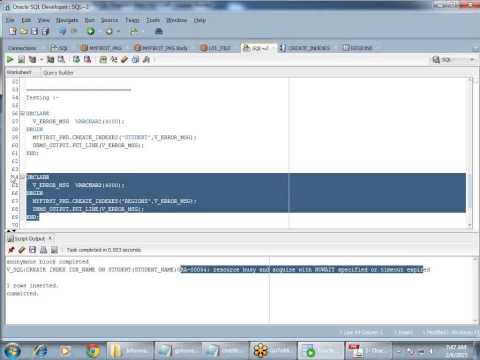Switch to the STUDENT tab
This screenshot has width=480, height=360.
coord(358,48)
